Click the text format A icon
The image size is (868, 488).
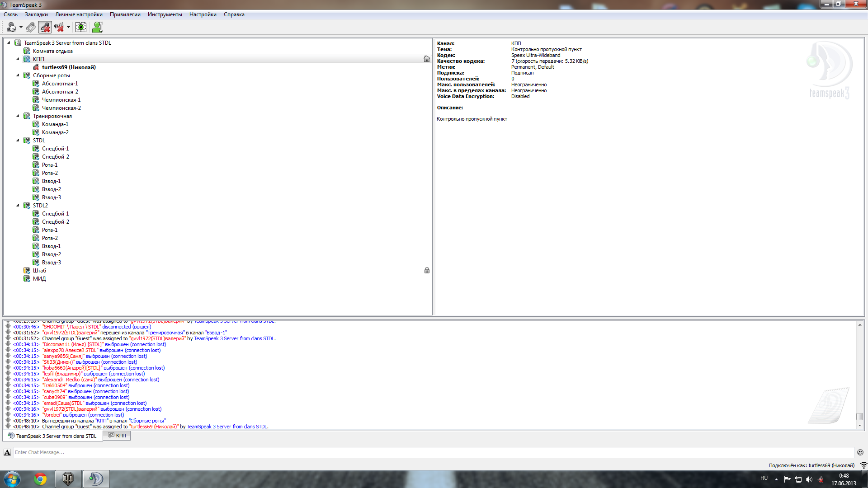coord(7,452)
